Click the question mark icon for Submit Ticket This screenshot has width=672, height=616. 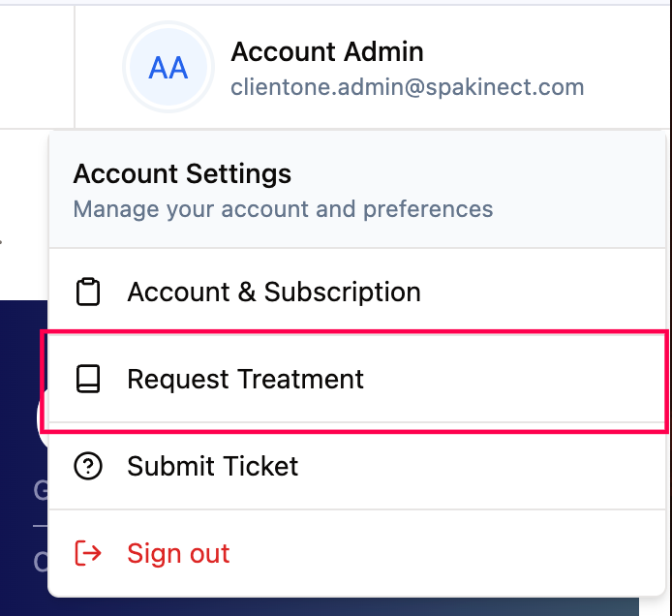coord(88,466)
